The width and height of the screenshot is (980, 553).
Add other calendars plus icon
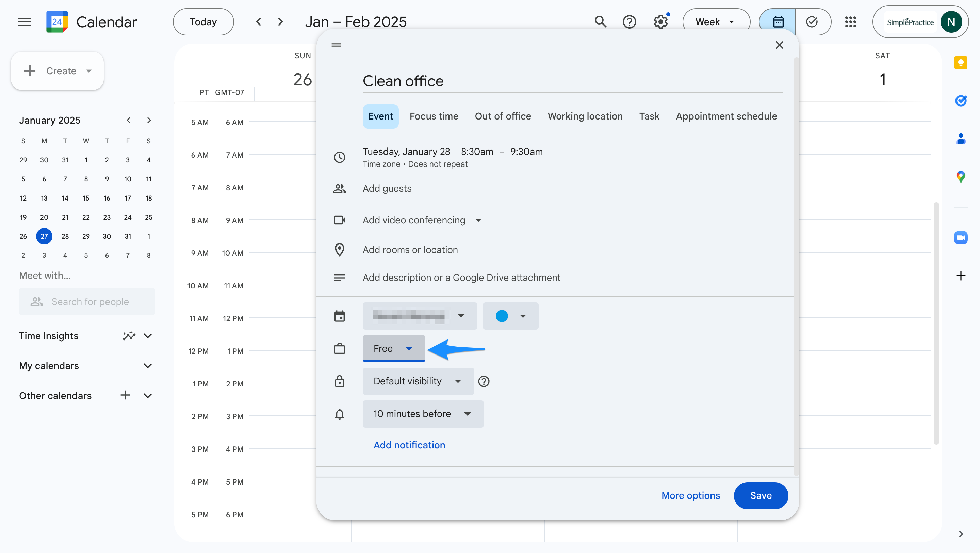[125, 395]
